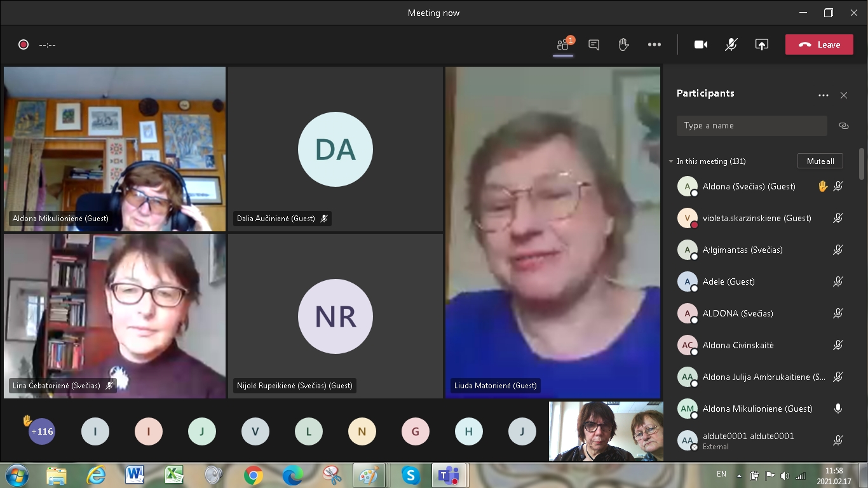Toggle the camera on or off
The image size is (868, 488).
(701, 44)
